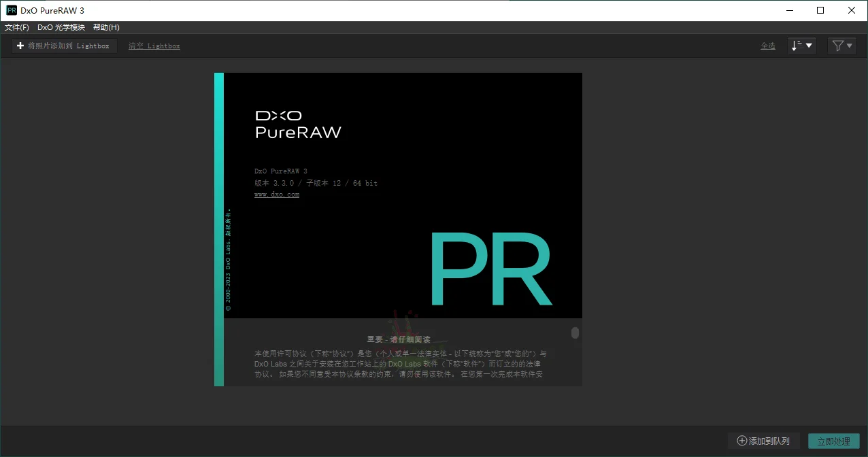Select 全选 to select all photos

[768, 45]
